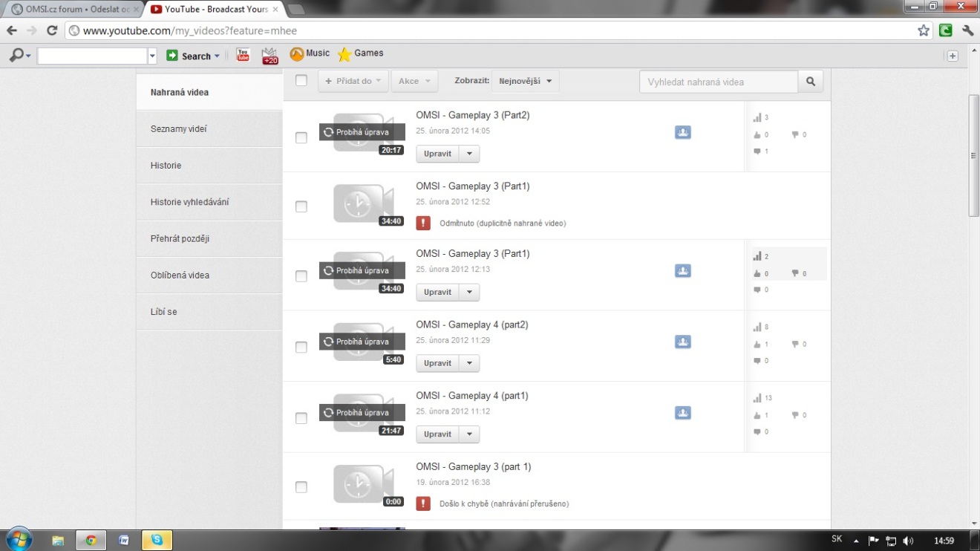Click the blue status icon for Gameplay 3 (Part2)
Screen dimensions: 980x551
[x=683, y=132]
